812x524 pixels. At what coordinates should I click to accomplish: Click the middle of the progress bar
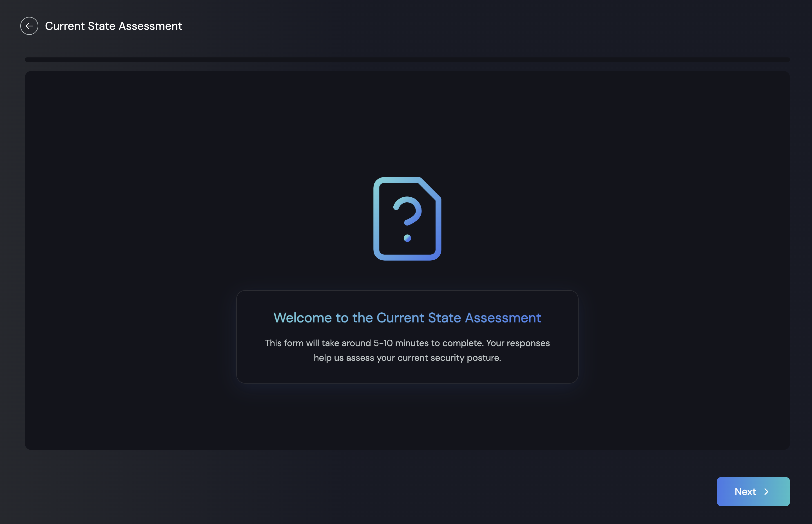pos(407,60)
